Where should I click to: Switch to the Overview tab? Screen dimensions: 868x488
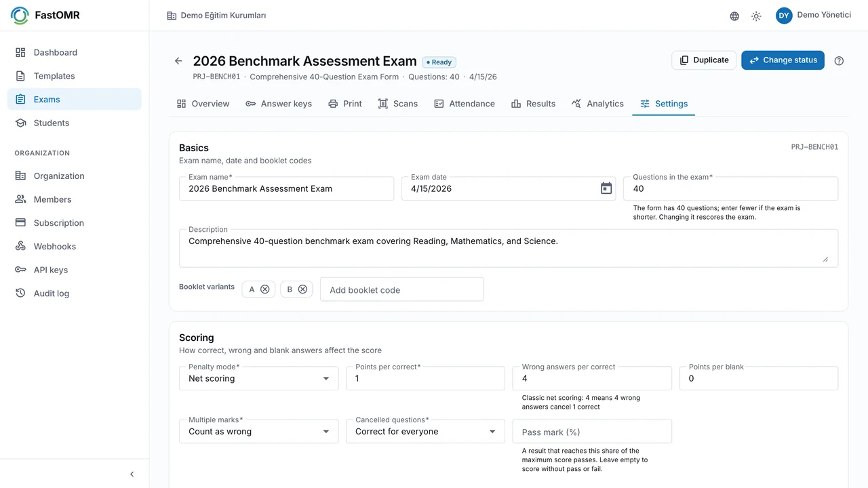203,104
